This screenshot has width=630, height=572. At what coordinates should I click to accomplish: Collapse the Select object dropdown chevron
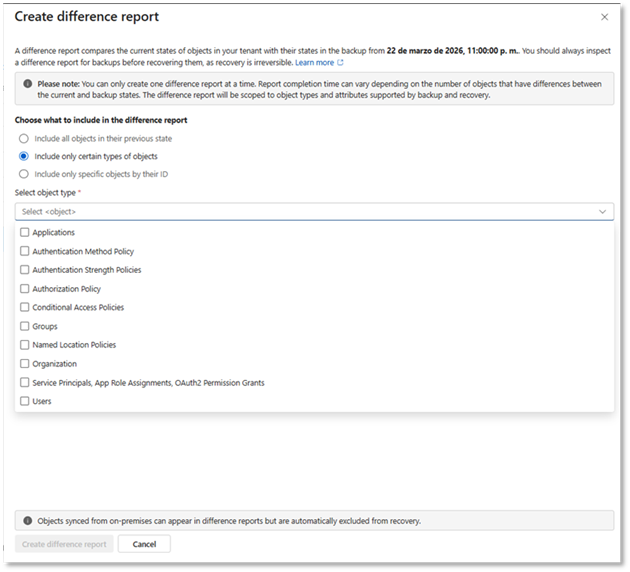[x=602, y=212]
